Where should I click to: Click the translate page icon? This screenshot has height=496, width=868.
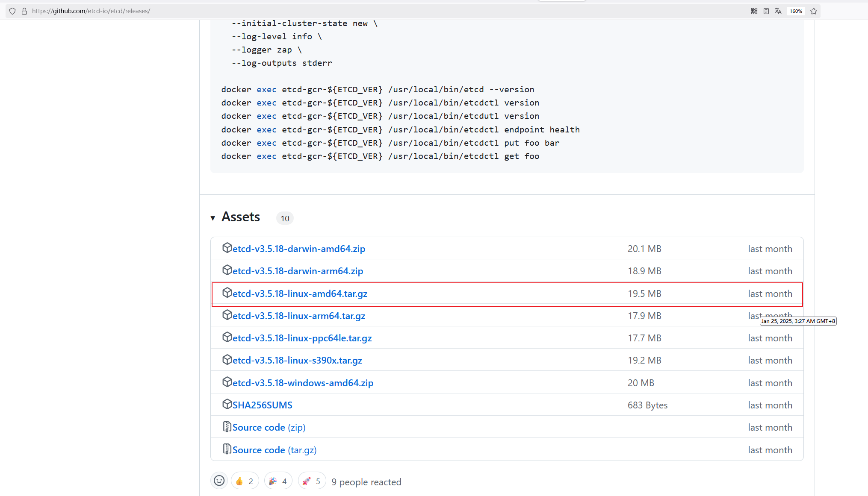tap(778, 11)
